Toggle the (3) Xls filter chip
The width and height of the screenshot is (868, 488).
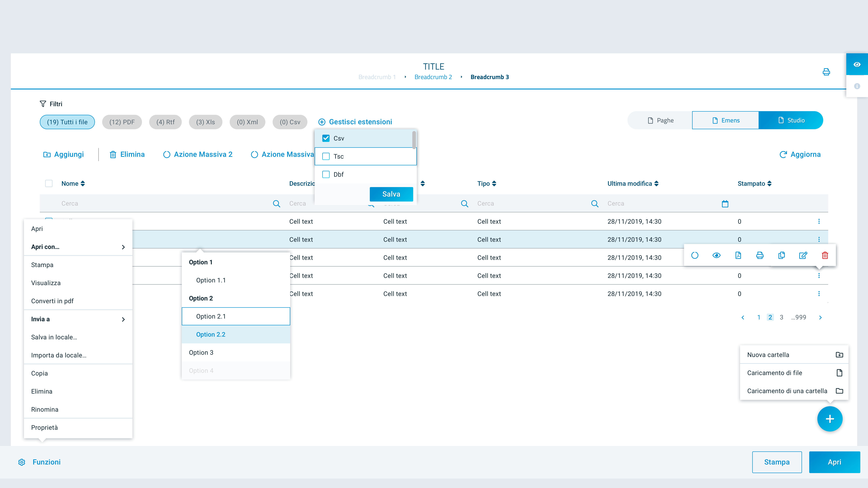[x=206, y=122]
